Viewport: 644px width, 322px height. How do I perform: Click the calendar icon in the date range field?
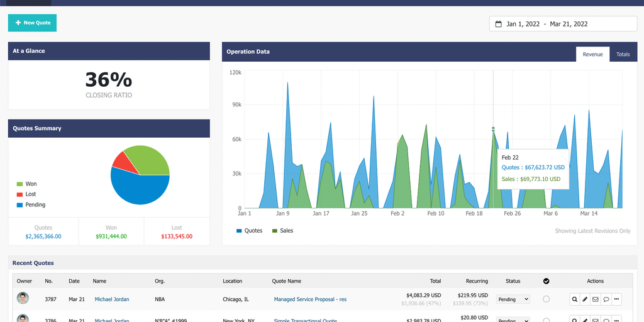pos(499,24)
